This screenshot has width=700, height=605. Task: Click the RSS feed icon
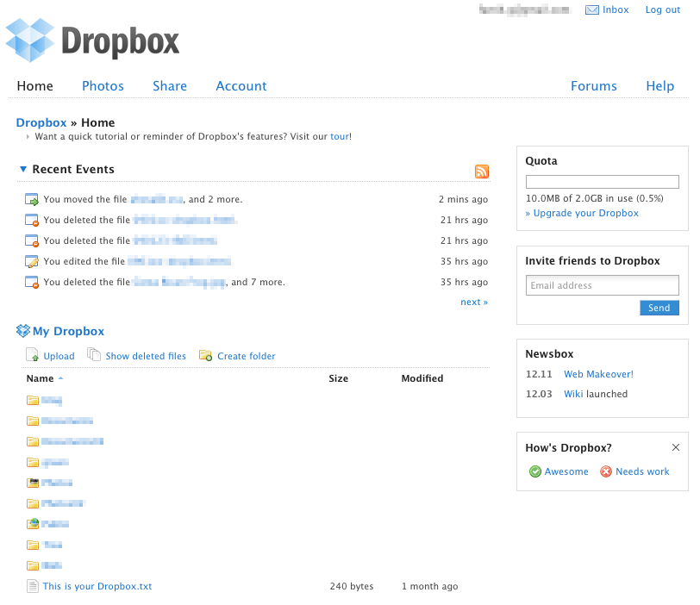[482, 172]
